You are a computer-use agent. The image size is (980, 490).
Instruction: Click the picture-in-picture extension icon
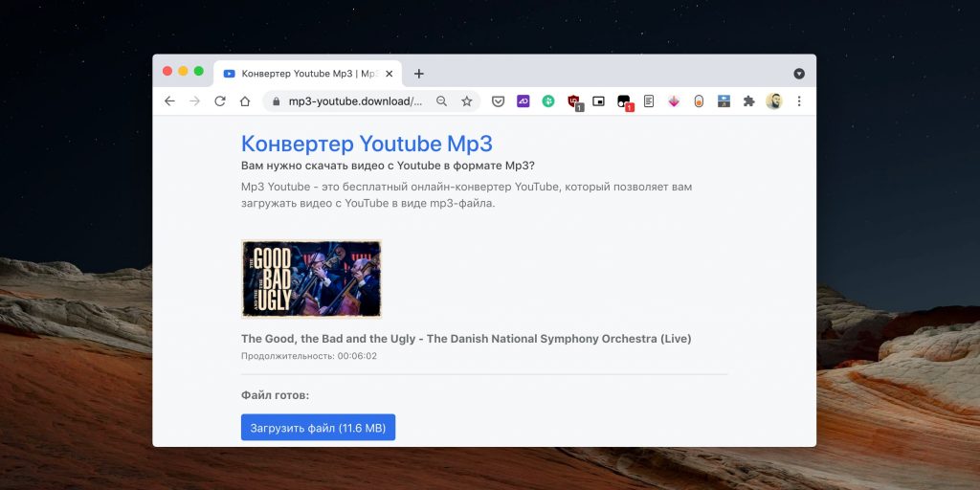tap(599, 101)
